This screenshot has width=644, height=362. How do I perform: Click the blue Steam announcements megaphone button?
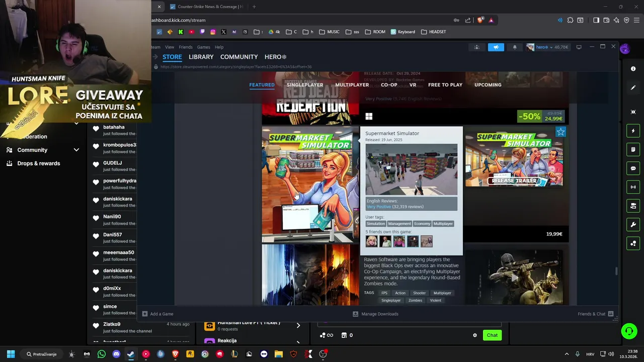tap(496, 47)
